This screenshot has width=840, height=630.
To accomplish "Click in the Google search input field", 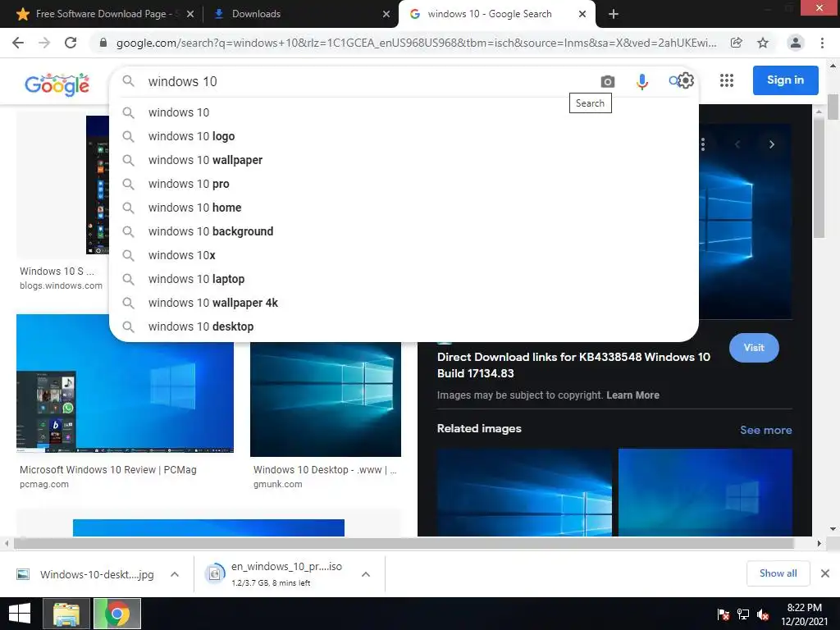I will 370,81.
